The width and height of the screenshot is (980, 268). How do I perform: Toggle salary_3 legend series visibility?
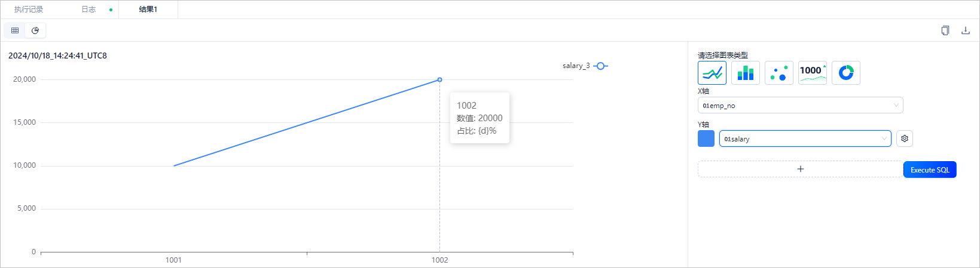point(585,66)
